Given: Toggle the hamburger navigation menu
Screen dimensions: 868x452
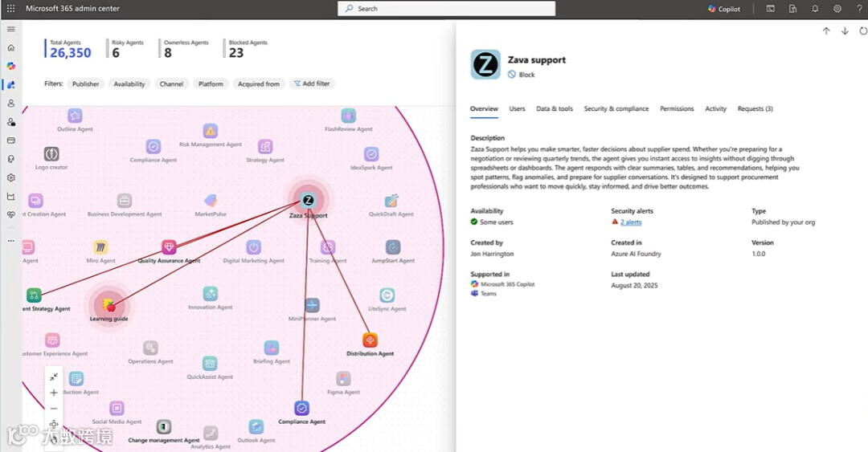Looking at the screenshot, I should [11, 29].
